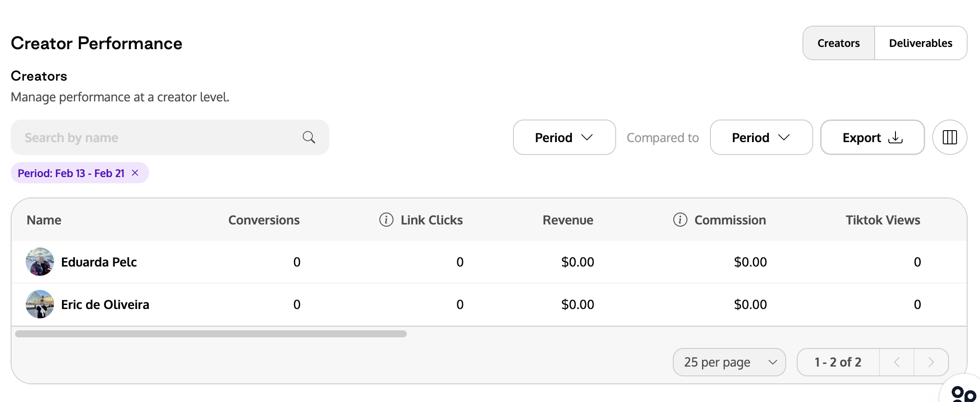The width and height of the screenshot is (980, 402).
Task: Sort by the Revenue column header
Action: click(x=568, y=220)
